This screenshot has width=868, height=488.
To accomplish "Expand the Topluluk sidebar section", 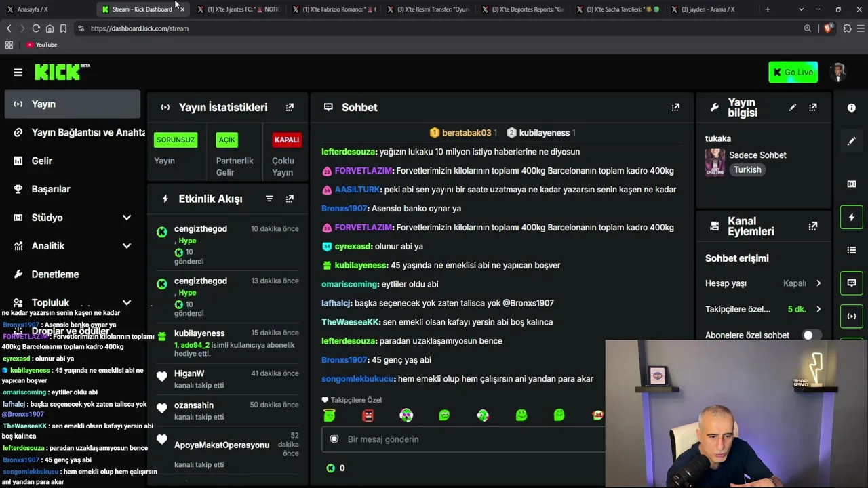I will click(x=127, y=303).
